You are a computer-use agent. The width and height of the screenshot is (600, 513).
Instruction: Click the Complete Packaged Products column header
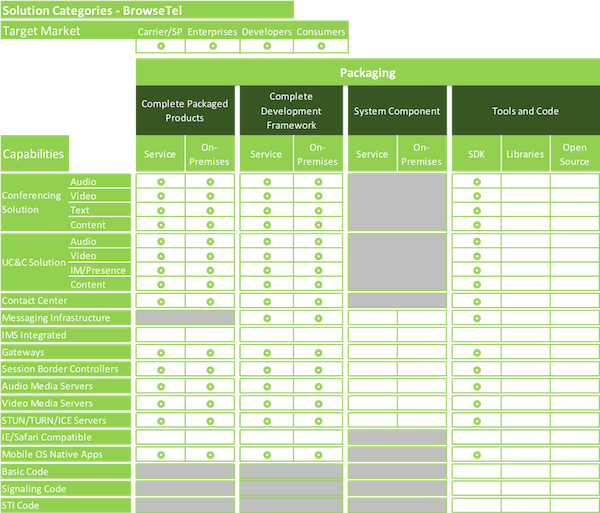(x=185, y=111)
